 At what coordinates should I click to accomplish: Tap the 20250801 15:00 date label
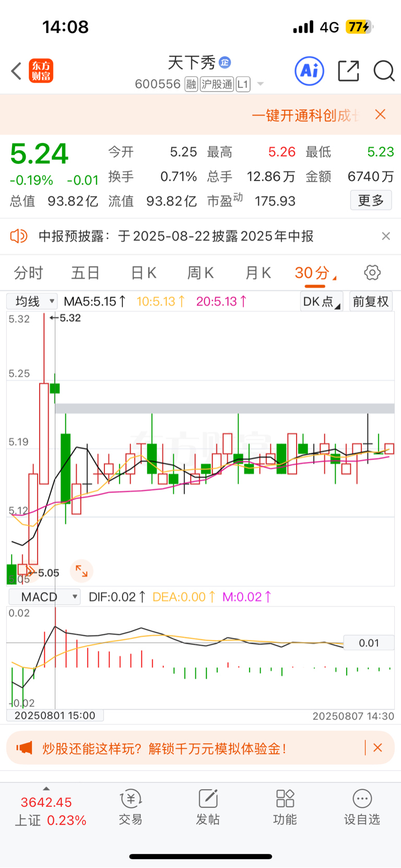tap(55, 716)
